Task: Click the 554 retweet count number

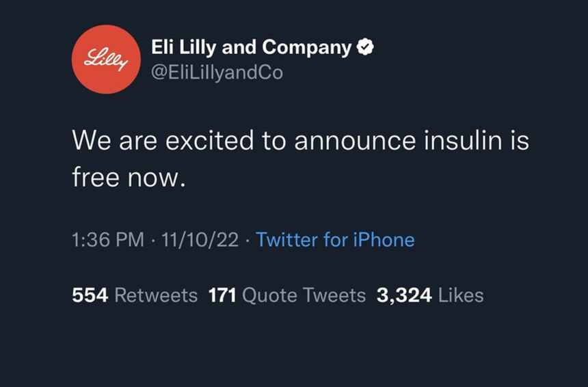Action: tap(90, 295)
